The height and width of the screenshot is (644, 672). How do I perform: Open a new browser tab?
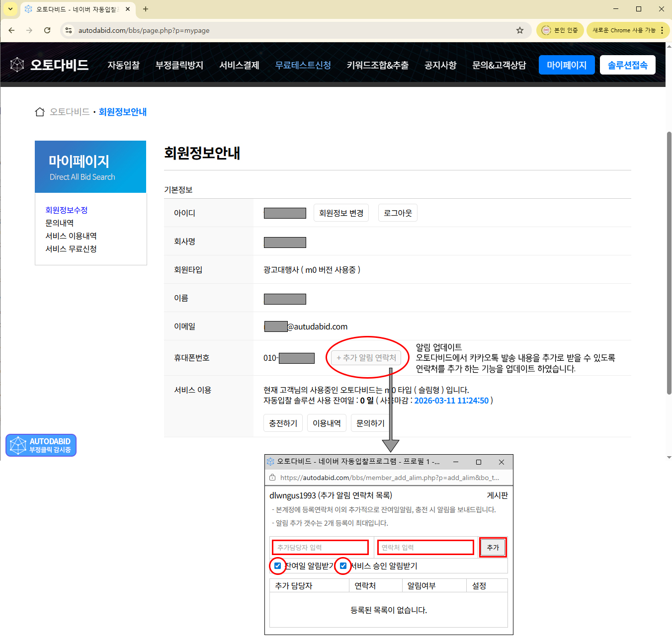146,9
